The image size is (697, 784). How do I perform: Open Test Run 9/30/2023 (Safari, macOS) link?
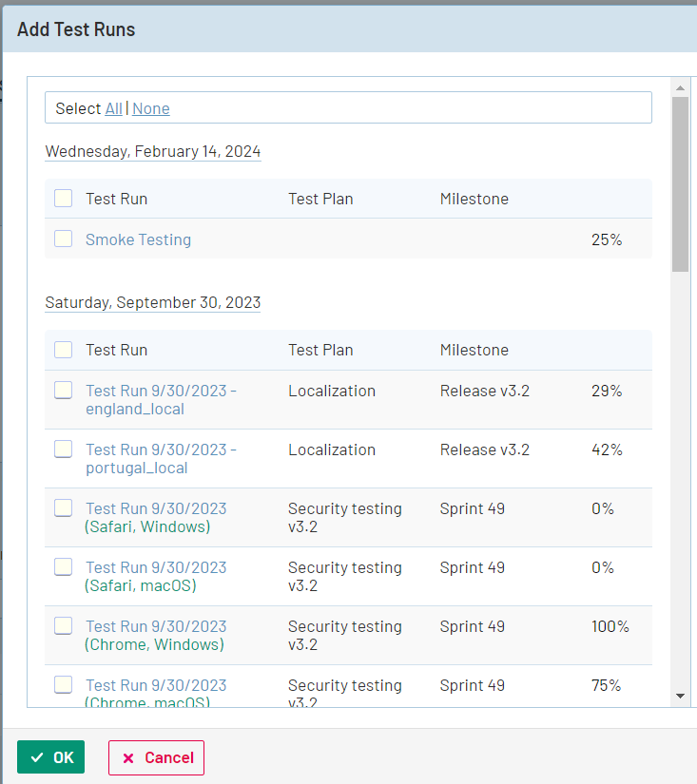coord(156,577)
